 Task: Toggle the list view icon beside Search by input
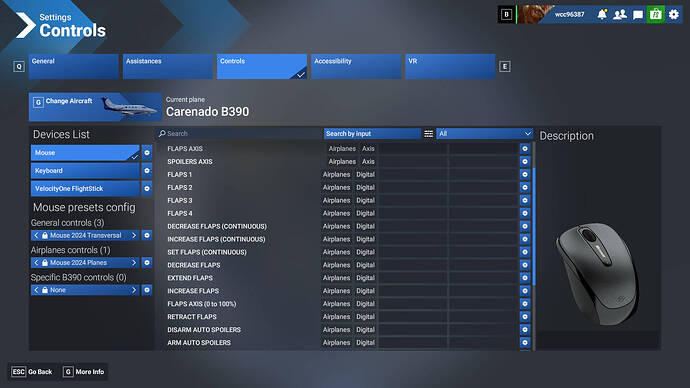pos(429,134)
